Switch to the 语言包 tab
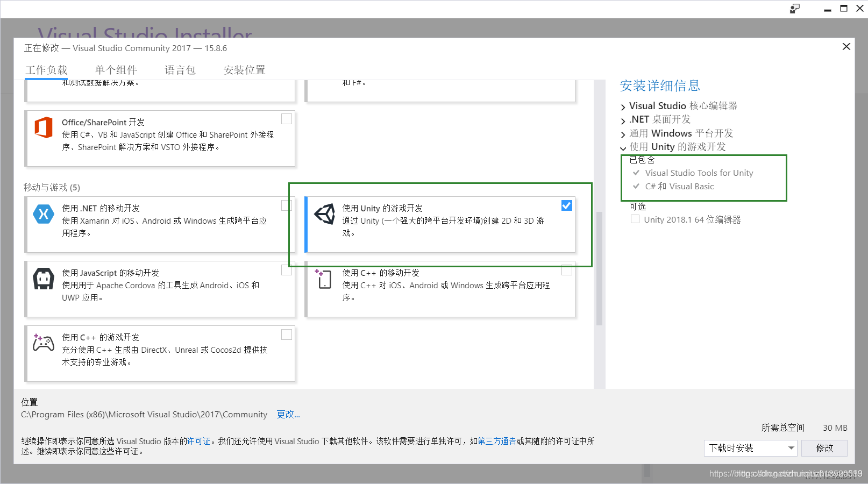The height and width of the screenshot is (484, 868). (x=180, y=69)
